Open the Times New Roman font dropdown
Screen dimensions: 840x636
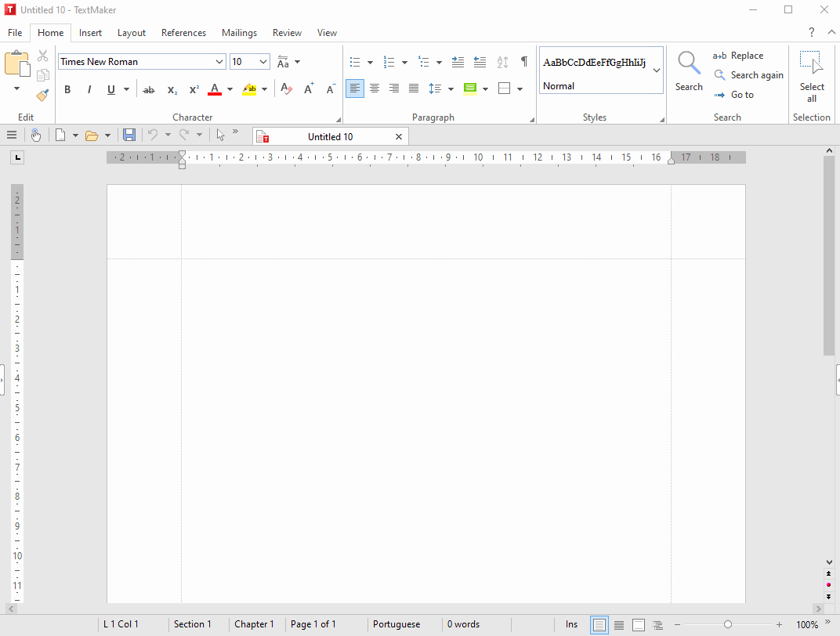click(219, 62)
